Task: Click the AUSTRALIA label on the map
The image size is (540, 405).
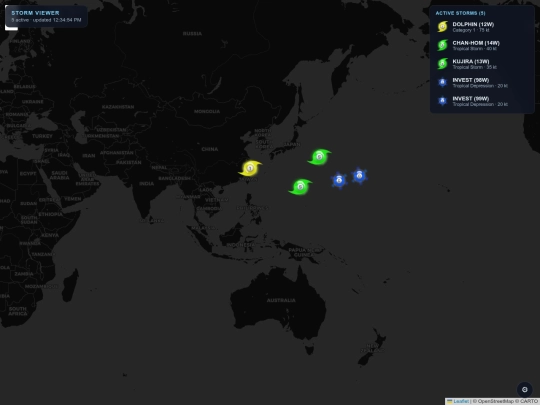Action: pyautogui.click(x=281, y=300)
